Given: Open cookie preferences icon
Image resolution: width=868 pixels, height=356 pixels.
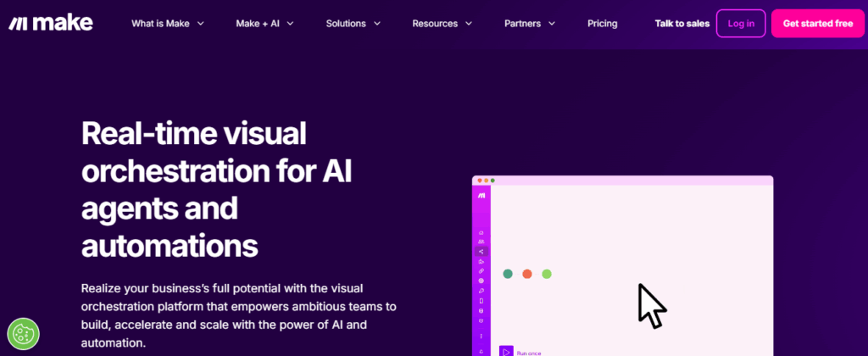Looking at the screenshot, I should click(x=23, y=333).
